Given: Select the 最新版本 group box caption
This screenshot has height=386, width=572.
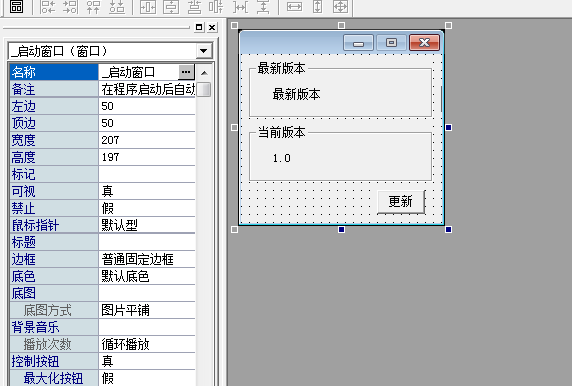Looking at the screenshot, I should 281,68.
